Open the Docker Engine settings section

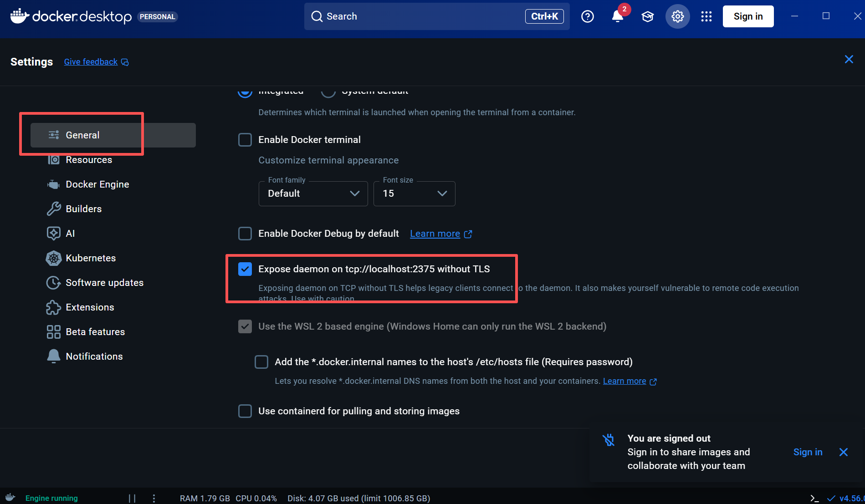97,184
